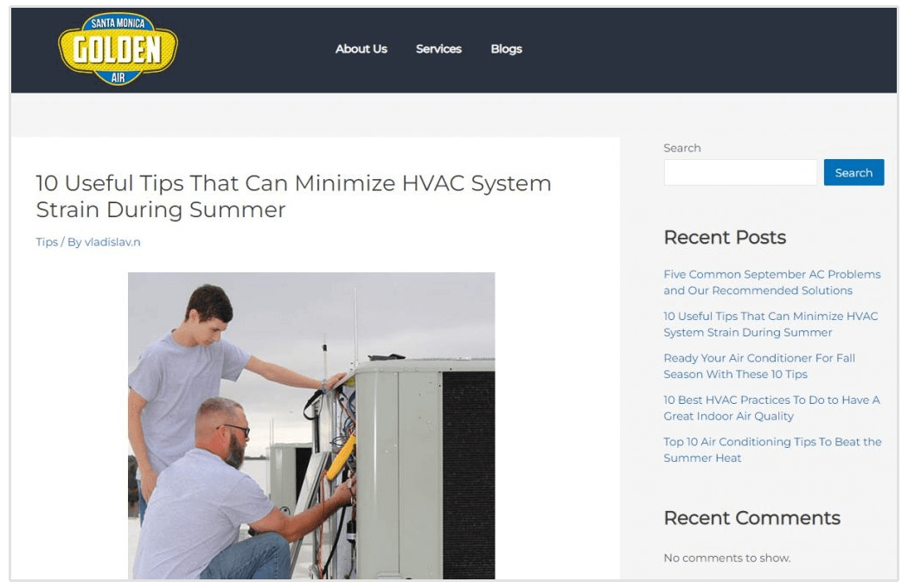908x588 pixels.
Task: Click the 'No comments to show' text
Action: (726, 558)
